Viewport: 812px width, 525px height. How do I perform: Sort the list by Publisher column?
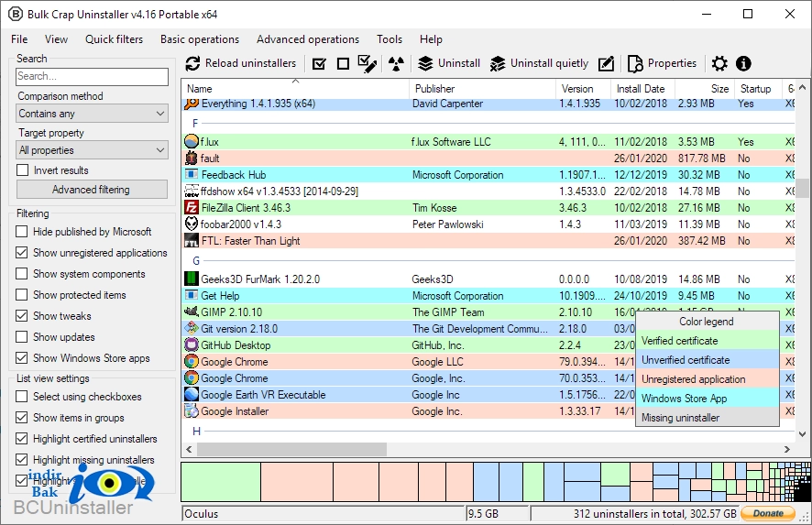483,89
